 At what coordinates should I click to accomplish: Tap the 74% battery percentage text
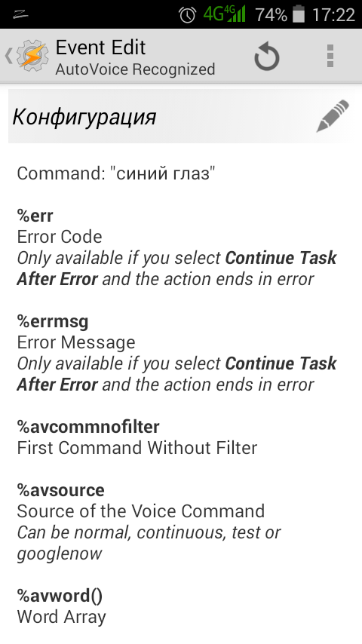coord(271,15)
